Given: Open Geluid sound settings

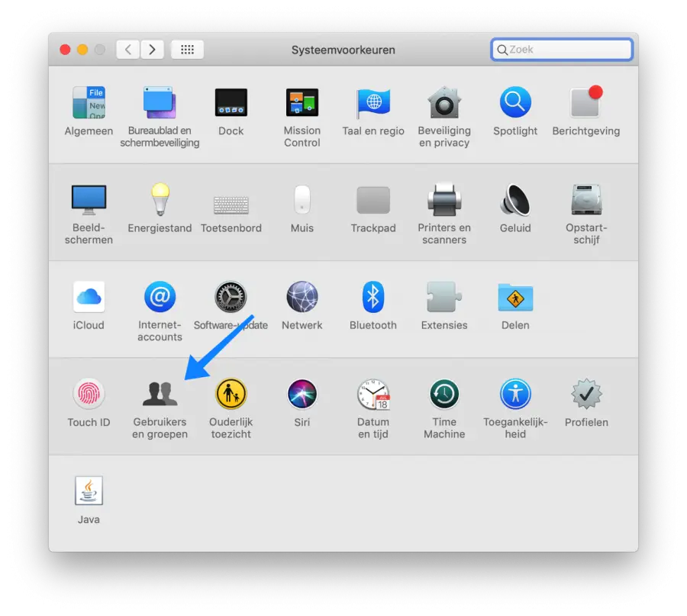Looking at the screenshot, I should [x=515, y=200].
